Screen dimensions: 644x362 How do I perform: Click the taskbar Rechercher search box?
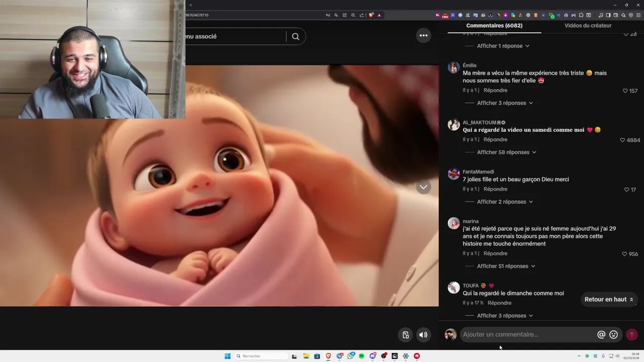click(262, 356)
